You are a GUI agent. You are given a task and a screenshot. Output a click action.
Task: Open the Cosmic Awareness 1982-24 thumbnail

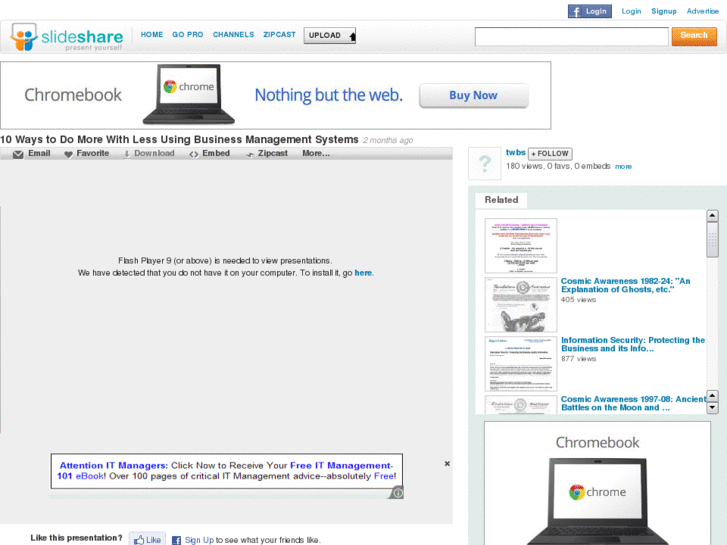point(521,305)
